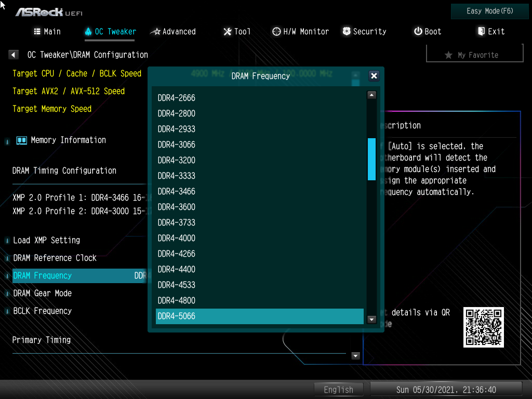Viewport: 532px width, 399px height.
Task: Click the blue scrollbar thumb in list
Action: click(x=371, y=159)
